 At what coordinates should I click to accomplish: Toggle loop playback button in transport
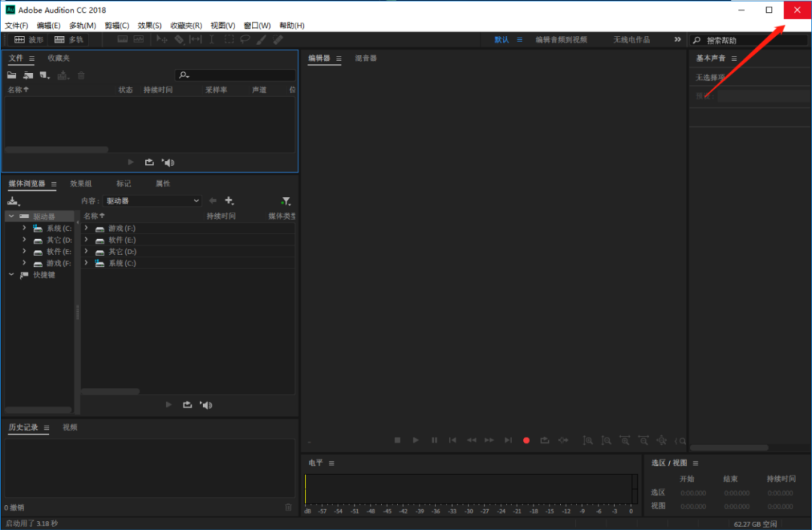point(544,441)
